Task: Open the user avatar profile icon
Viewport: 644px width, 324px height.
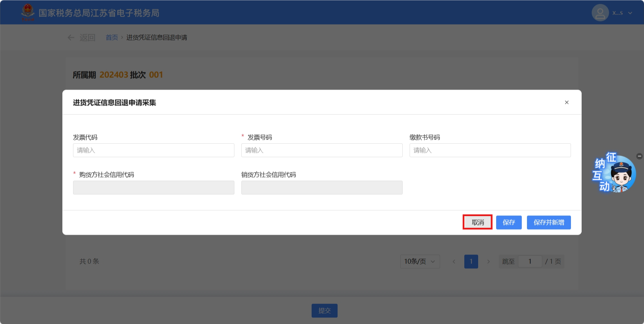Action: coord(600,13)
